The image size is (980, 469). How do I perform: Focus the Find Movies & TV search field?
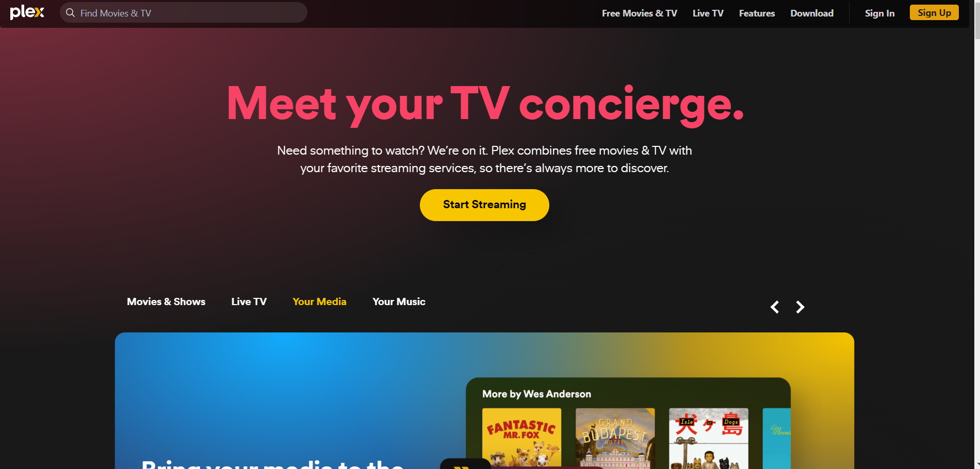point(184,12)
